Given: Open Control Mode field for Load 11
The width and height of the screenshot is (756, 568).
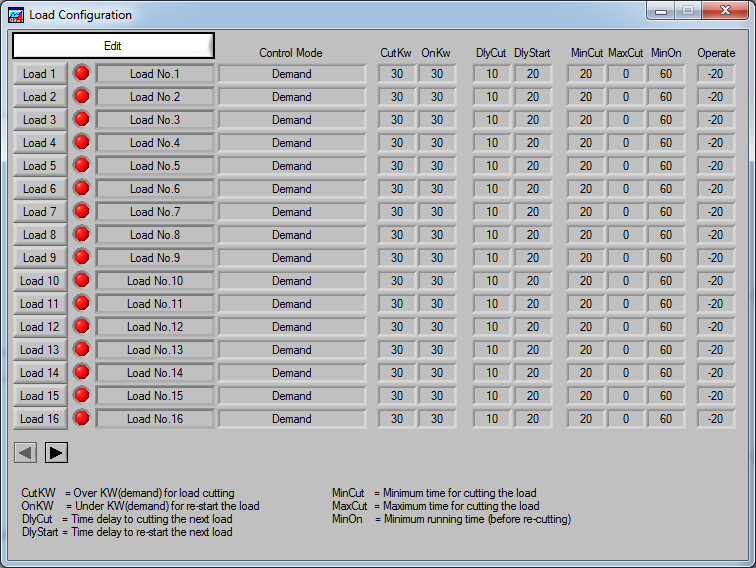Looking at the screenshot, I should coord(292,304).
